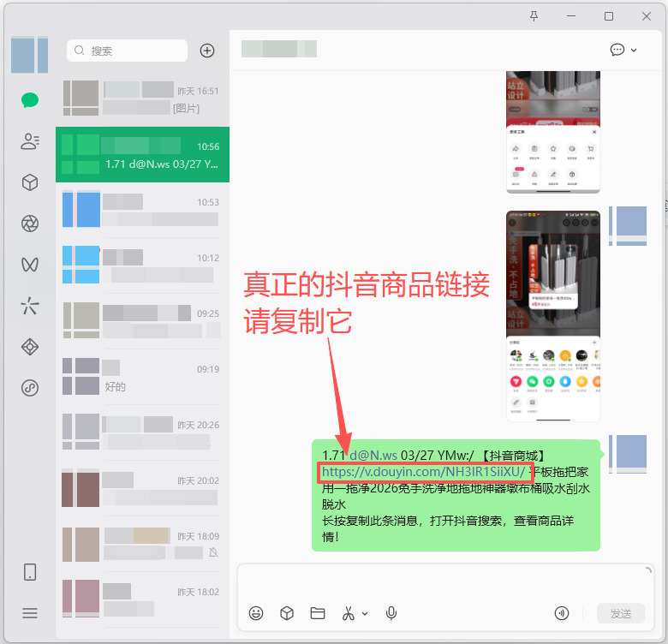The height and width of the screenshot is (644, 668).
Task: Open the Chats tab in sidebar
Action: tap(30, 100)
